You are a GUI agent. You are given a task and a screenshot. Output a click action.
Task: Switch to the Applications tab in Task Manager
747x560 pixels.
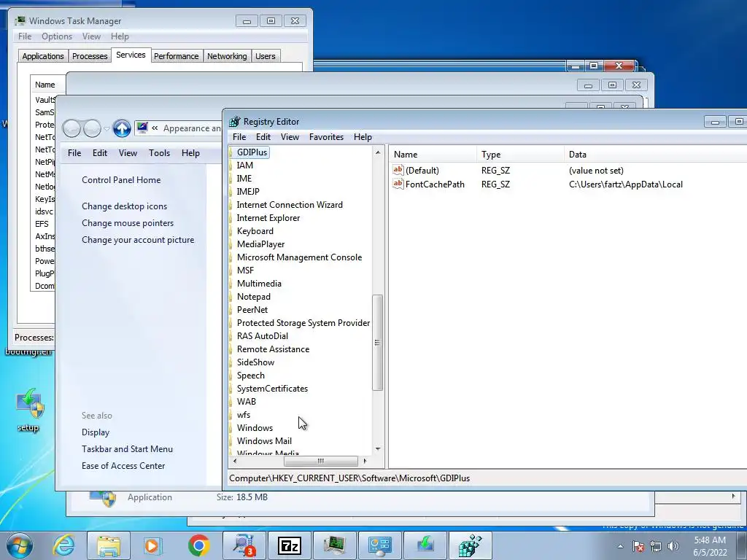(43, 56)
